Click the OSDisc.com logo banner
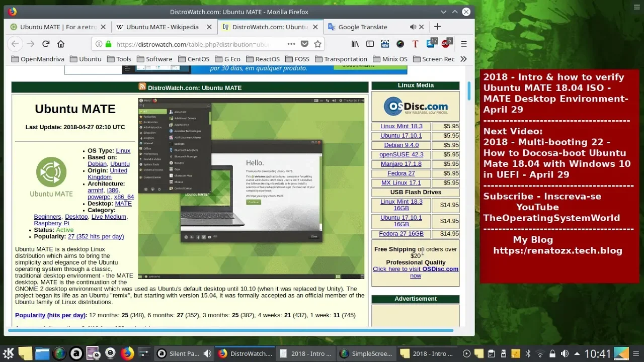The width and height of the screenshot is (644, 362). 416,106
